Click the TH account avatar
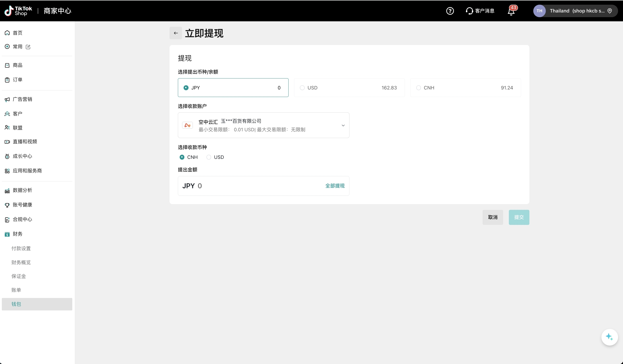 539,11
